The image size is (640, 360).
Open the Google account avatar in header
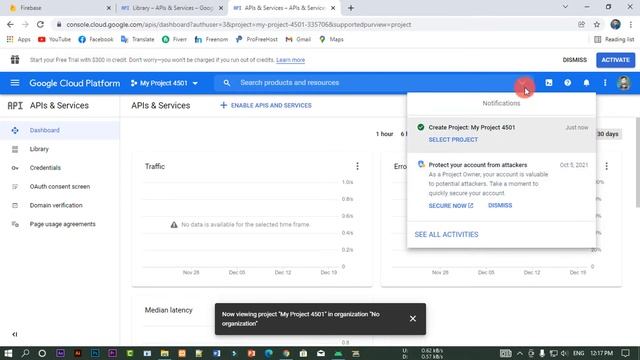coord(623,83)
